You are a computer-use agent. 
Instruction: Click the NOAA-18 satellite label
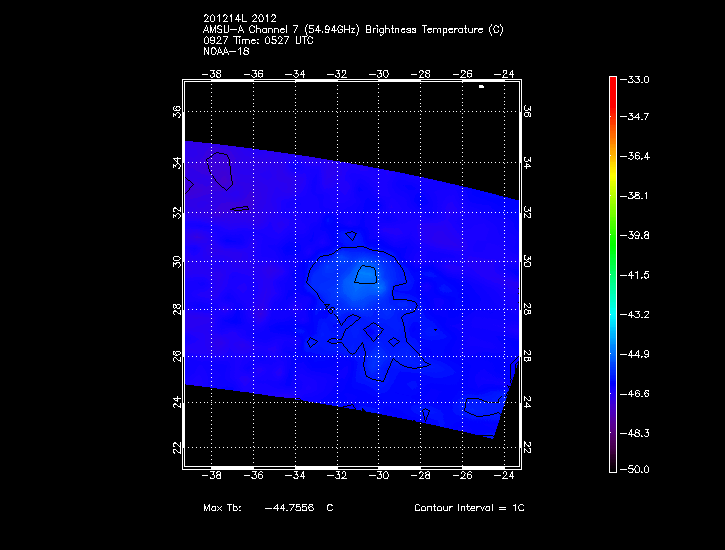pyautogui.click(x=225, y=51)
